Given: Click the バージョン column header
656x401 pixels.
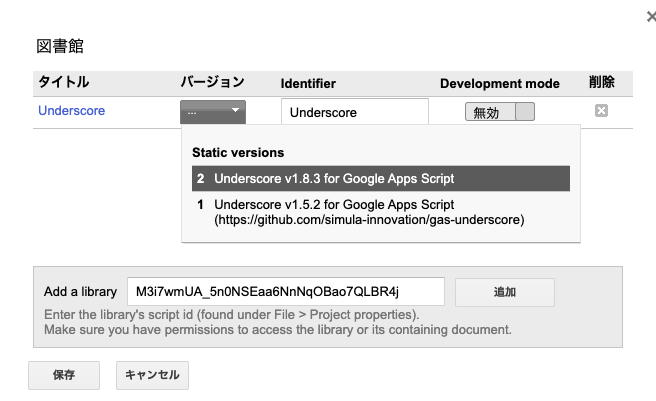Looking at the screenshot, I should click(212, 83).
